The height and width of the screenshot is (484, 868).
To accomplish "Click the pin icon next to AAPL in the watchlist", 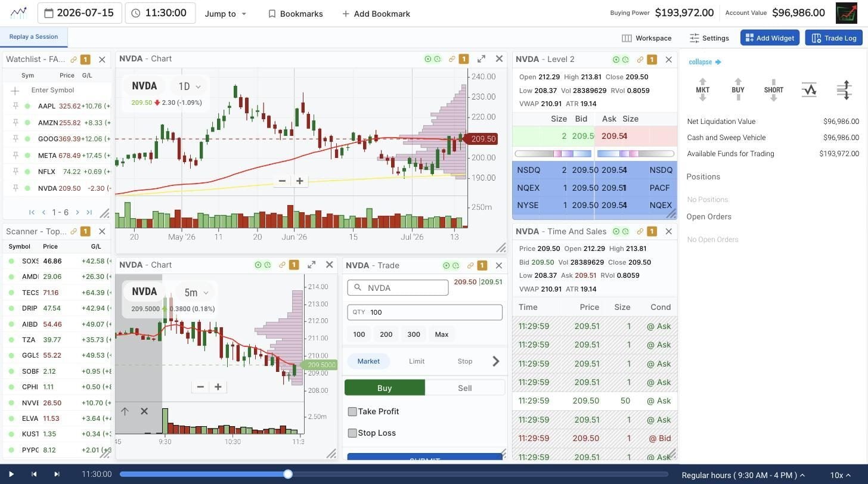I will pos(15,106).
